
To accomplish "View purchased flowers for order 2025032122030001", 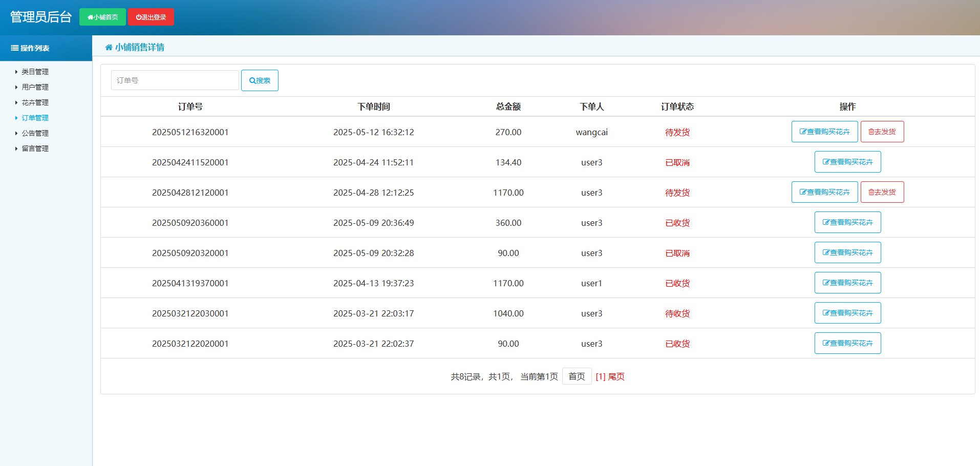I will coord(847,313).
